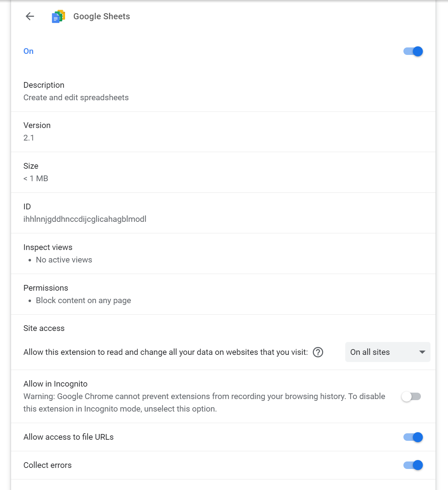Go back using the left arrow icon
This screenshot has width=448, height=490.
(x=30, y=16)
